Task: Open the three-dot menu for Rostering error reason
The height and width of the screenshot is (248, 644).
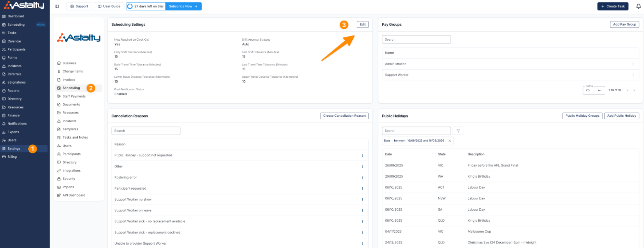Action: pyautogui.click(x=362, y=178)
